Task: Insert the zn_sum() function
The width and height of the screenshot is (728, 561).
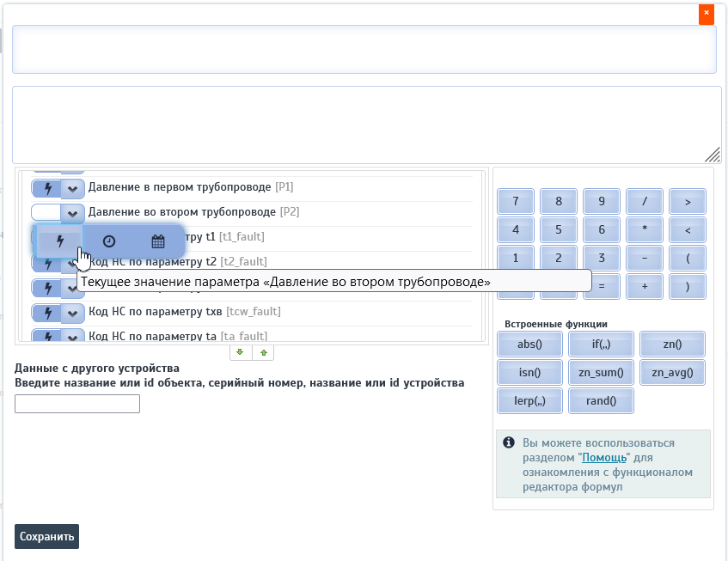Action: point(601,373)
